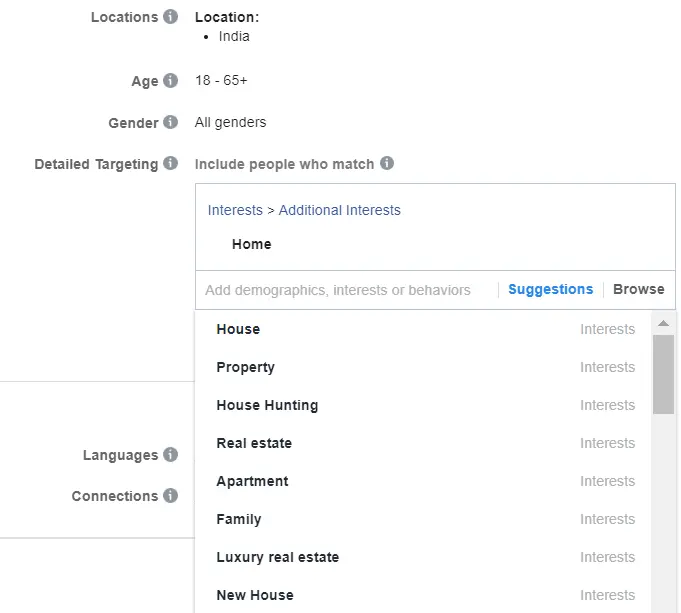Screen dimensions: 681x613
Task: Select House from the suggestions list
Action: point(238,329)
